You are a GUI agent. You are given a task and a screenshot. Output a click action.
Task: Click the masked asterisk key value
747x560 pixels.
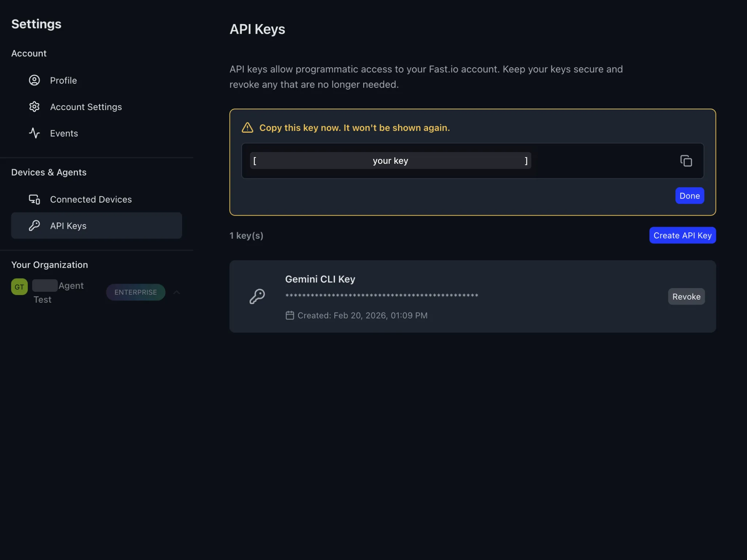coord(381,295)
